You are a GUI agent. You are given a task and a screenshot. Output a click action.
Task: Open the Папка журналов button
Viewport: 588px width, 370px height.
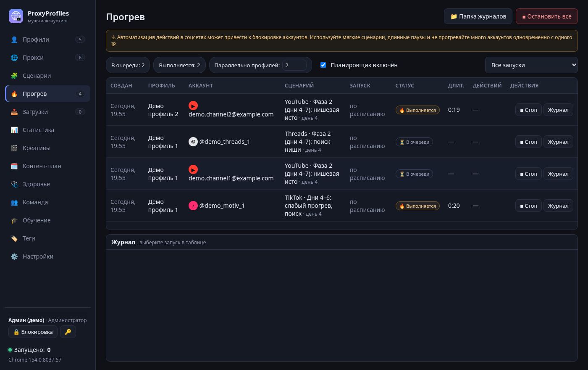pyautogui.click(x=478, y=16)
